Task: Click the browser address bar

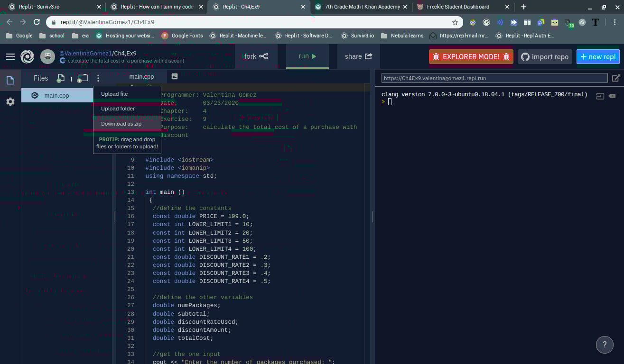Action: coord(254,22)
